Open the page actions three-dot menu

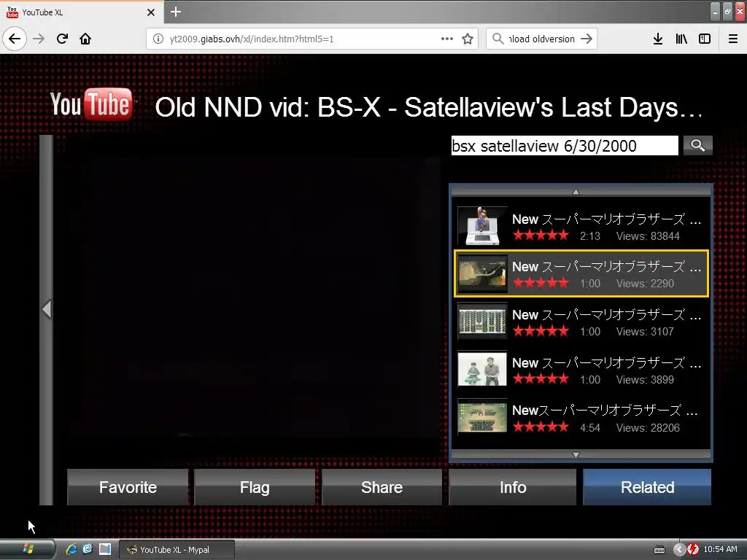pyautogui.click(x=447, y=39)
